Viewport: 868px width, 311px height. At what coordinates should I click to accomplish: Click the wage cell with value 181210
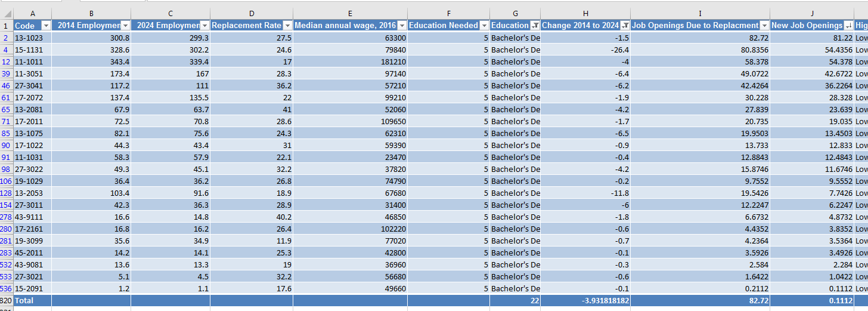350,61
